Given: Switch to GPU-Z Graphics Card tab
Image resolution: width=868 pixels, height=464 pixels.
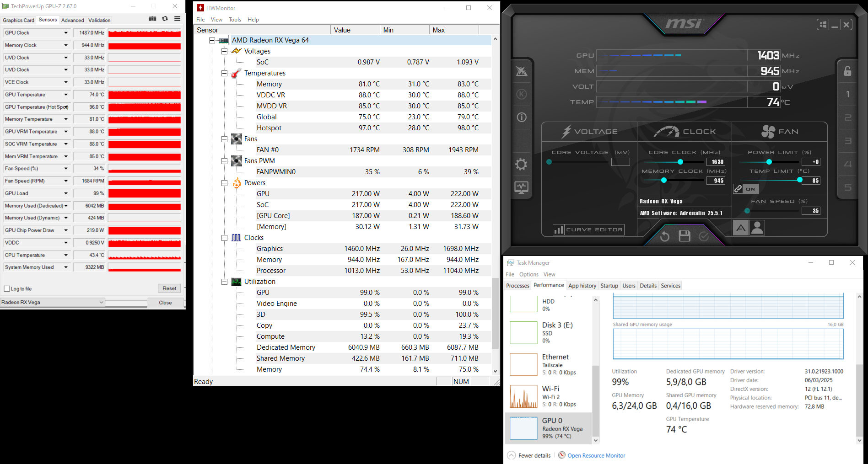Looking at the screenshot, I should 18,20.
